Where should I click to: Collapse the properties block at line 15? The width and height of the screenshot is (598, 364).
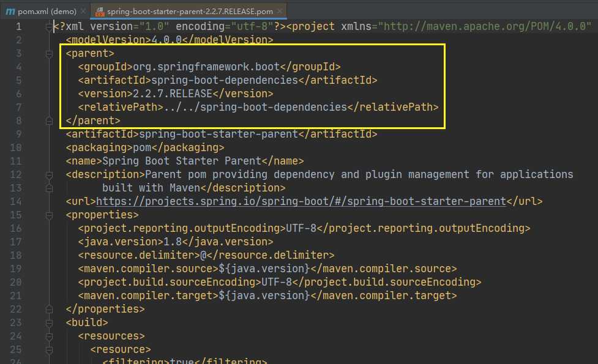pyautogui.click(x=49, y=215)
